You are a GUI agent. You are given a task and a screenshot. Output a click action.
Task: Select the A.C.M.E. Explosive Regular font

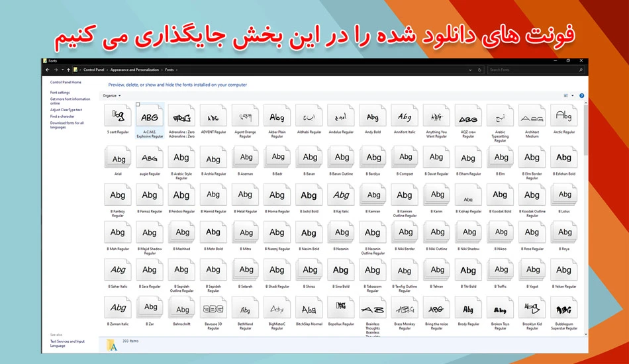150,121
